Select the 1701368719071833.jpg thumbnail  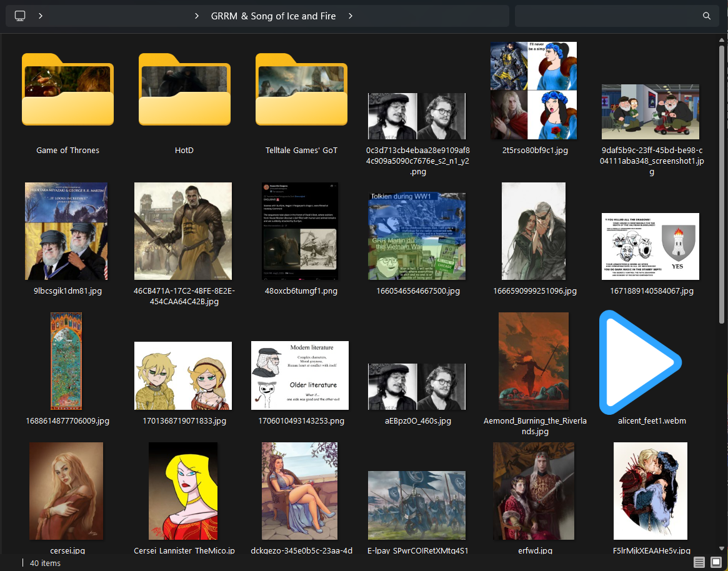[x=183, y=376]
